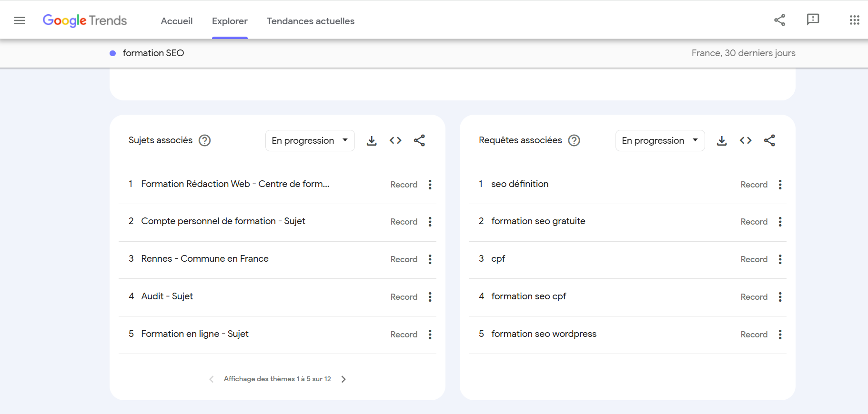Go to the Accueil tab
868x414 pixels.
[x=177, y=21]
